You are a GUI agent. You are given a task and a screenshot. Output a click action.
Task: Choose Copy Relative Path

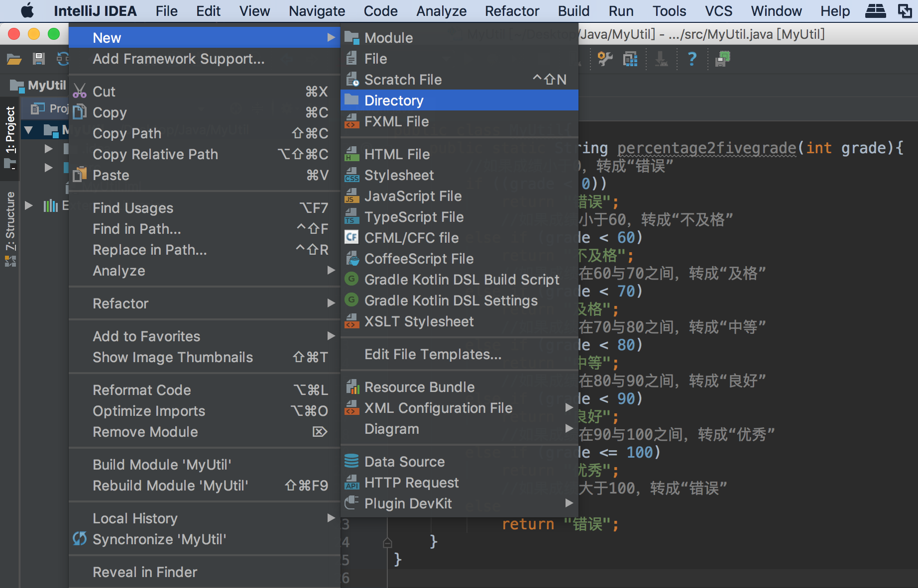point(204,154)
